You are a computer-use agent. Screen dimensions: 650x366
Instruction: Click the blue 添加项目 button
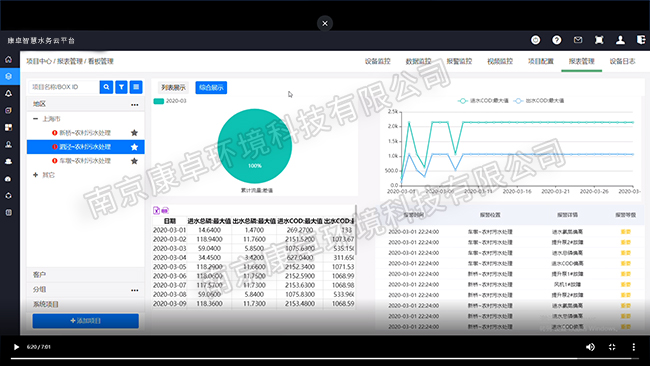[x=86, y=321]
